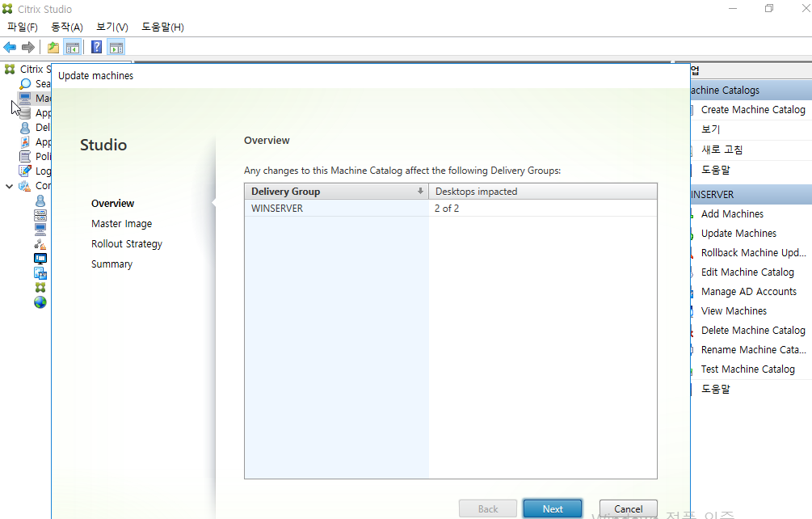Viewport: 812px width, 519px height.
Task: Open the 도움말(H) menu
Action: click(162, 27)
